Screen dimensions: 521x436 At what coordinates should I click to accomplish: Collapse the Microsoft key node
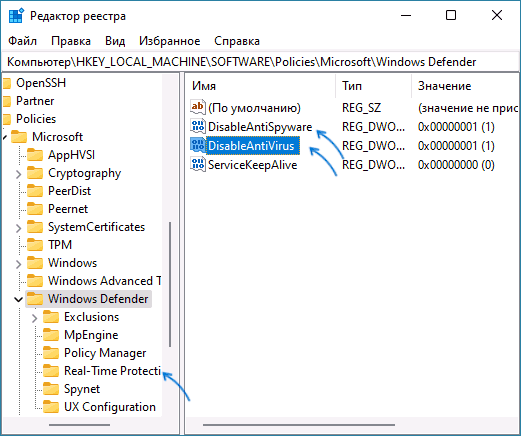click(5, 137)
